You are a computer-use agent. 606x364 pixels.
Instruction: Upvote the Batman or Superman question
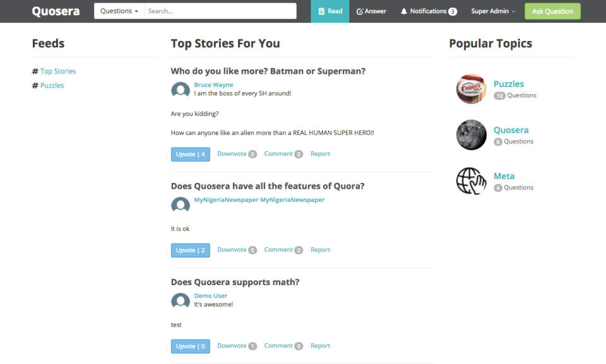(190, 154)
